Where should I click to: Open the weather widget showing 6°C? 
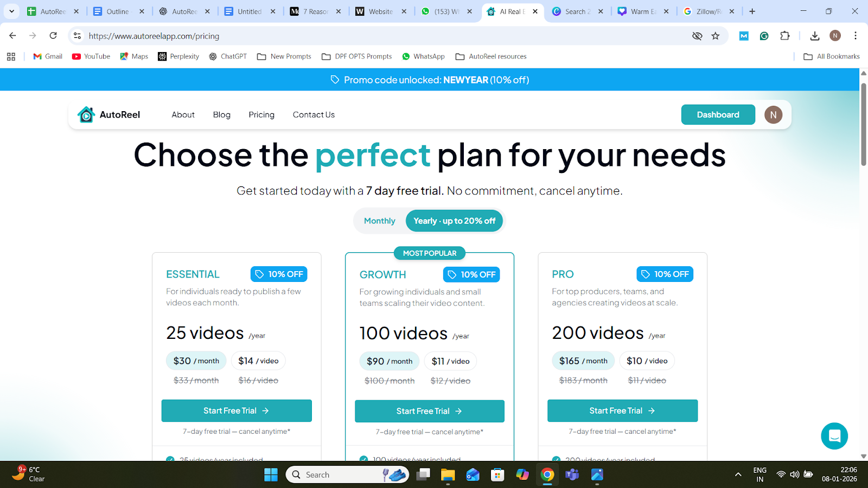29,474
